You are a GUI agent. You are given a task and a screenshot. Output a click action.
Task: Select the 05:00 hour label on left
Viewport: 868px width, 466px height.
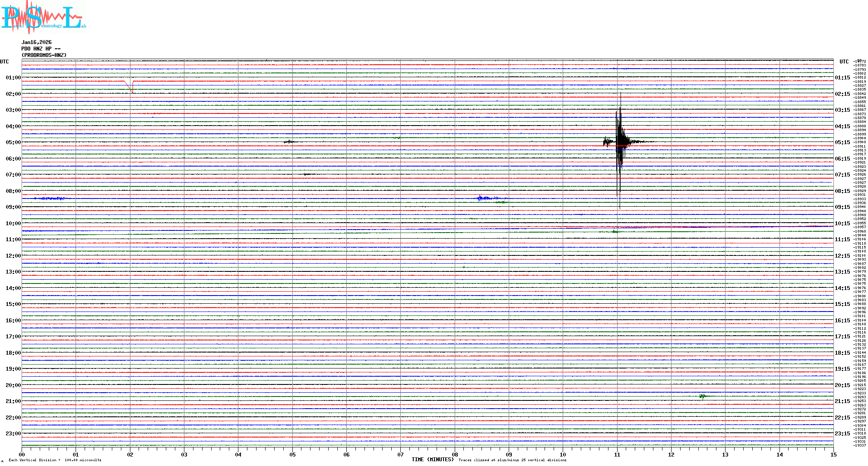[13, 142]
